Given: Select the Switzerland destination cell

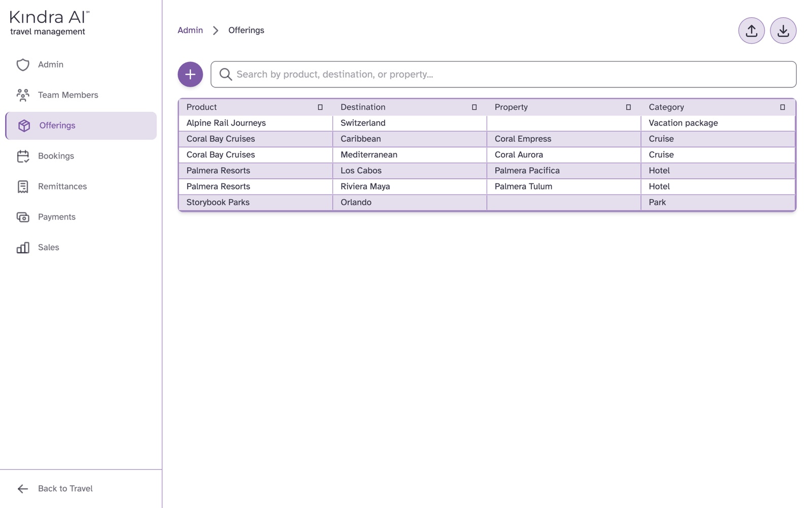Looking at the screenshot, I should [410, 123].
